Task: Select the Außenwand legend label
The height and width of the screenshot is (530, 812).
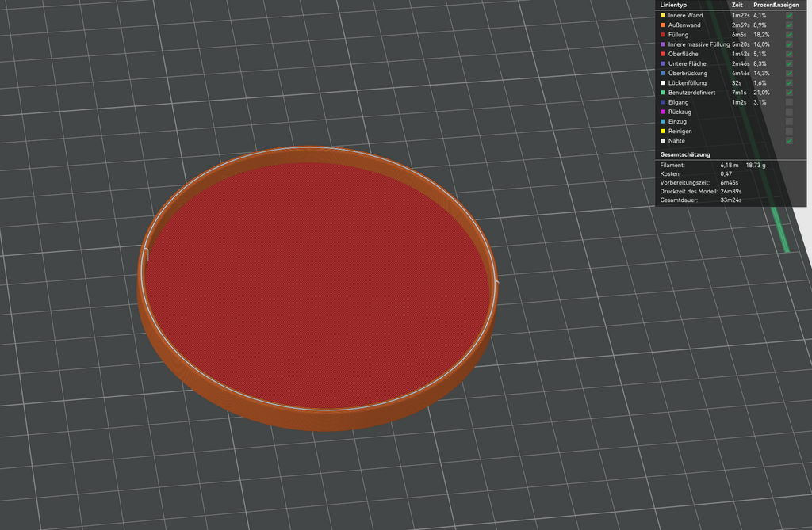Action: point(684,25)
